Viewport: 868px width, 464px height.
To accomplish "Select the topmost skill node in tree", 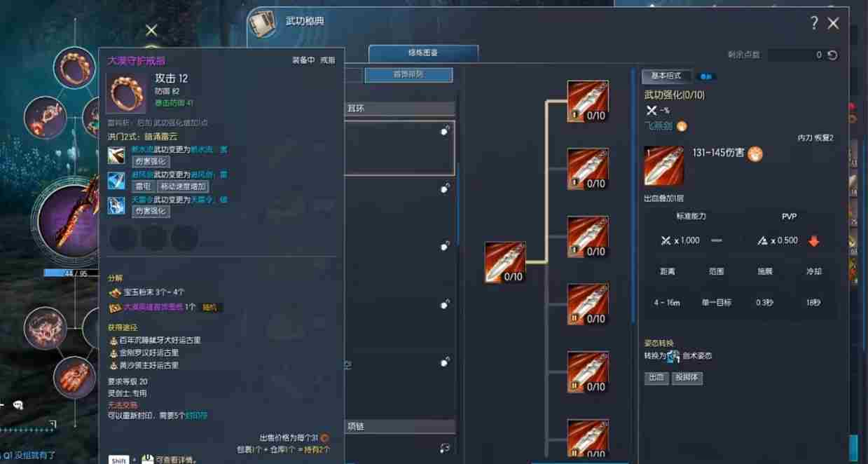I will pyautogui.click(x=588, y=102).
